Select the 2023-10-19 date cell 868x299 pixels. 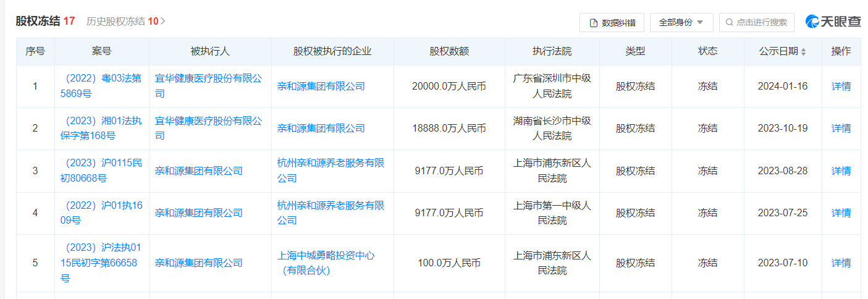(x=783, y=128)
